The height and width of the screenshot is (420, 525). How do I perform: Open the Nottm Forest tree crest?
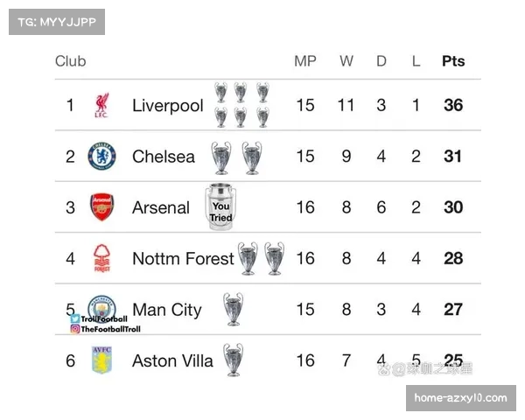(101, 258)
